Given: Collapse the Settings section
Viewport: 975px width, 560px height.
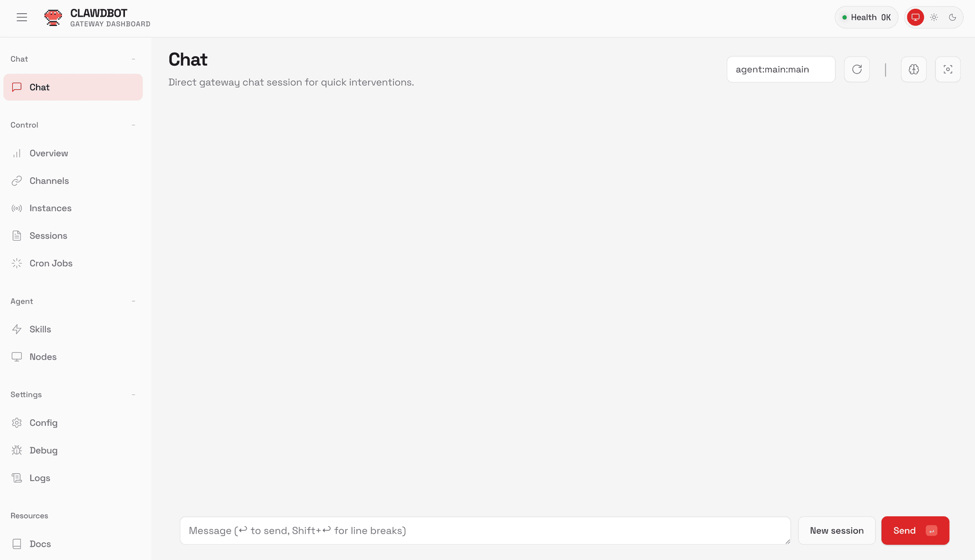Looking at the screenshot, I should pyautogui.click(x=133, y=394).
